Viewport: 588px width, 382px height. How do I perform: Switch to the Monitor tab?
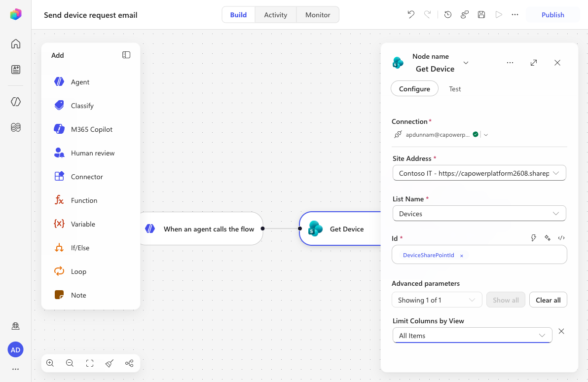coord(318,15)
